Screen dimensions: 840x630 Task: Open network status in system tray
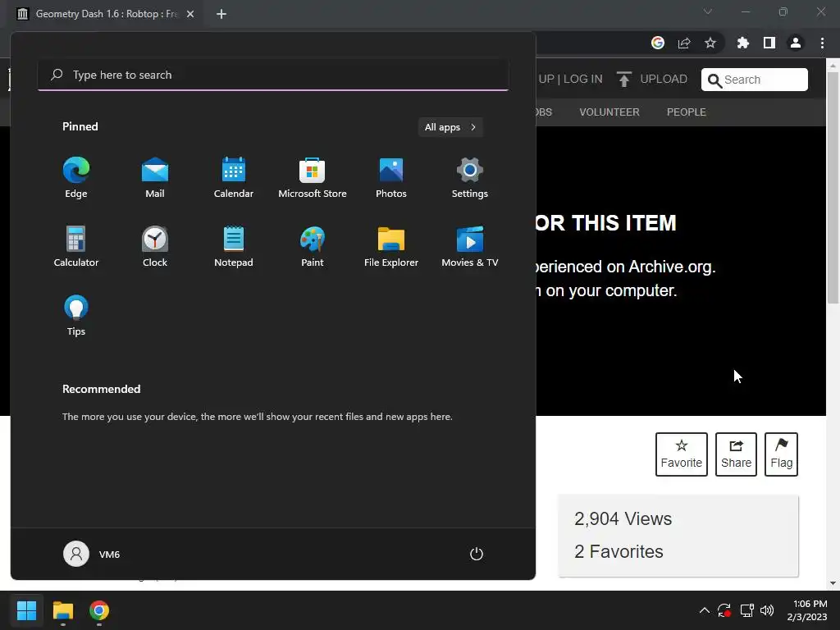(x=746, y=610)
